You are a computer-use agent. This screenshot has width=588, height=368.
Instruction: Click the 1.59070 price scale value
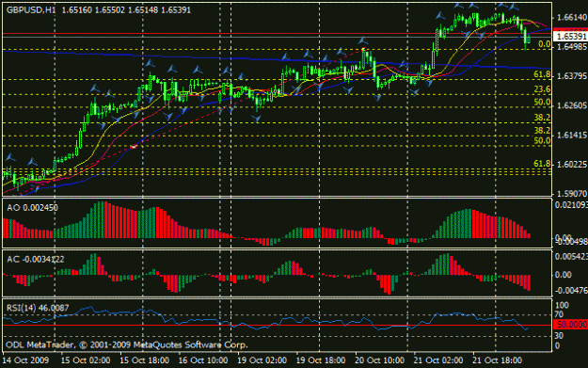pos(572,194)
